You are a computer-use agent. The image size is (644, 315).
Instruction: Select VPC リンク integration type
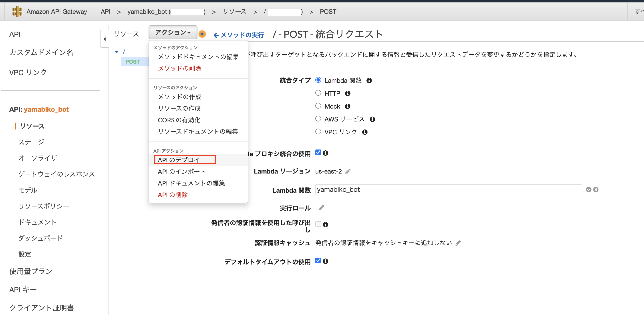click(318, 131)
